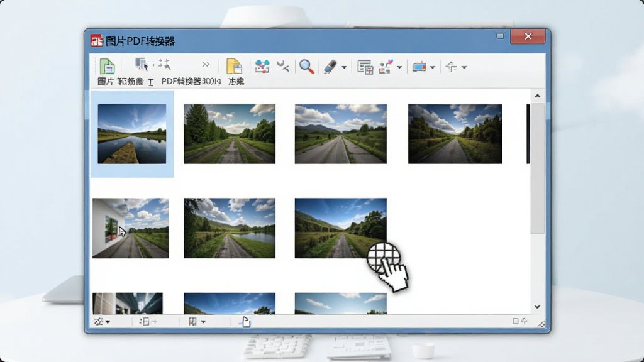Click the vertical scrollbar thumb
644x362 pixels.
[x=537, y=168]
